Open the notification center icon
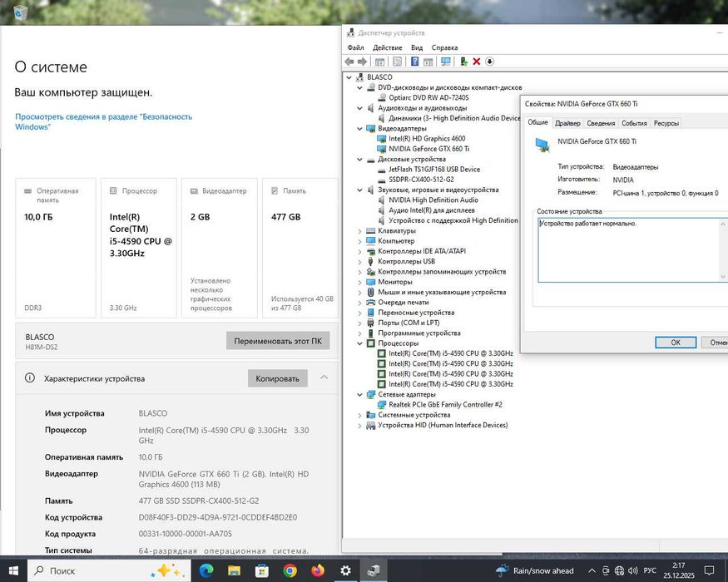This screenshot has height=582, width=728. pos(709,570)
